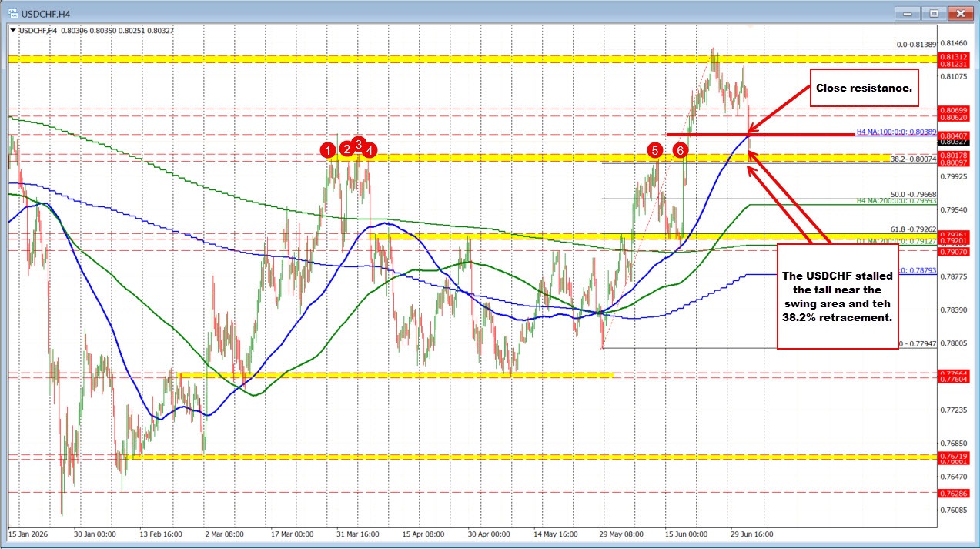
Task: Click the 0.76470 price axis label
Action: tap(952, 476)
